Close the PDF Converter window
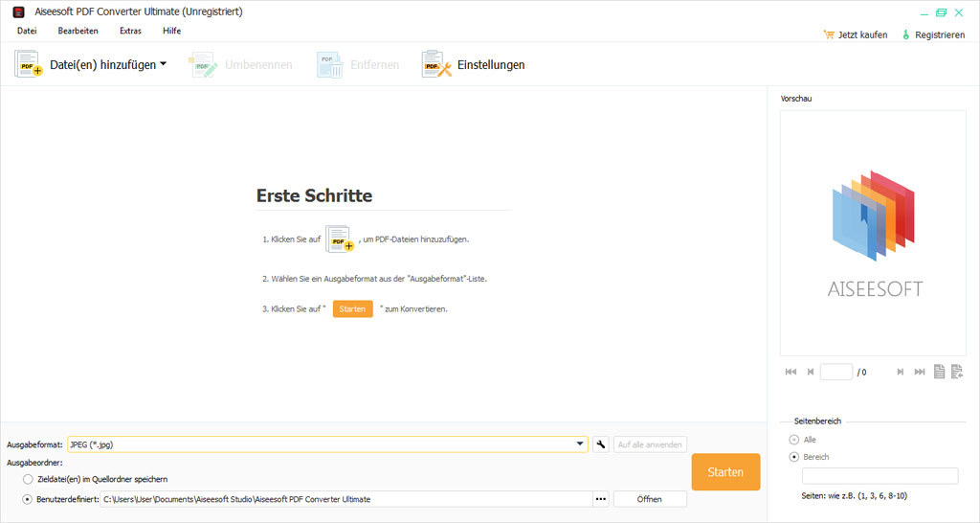The height and width of the screenshot is (523, 980). tap(959, 12)
